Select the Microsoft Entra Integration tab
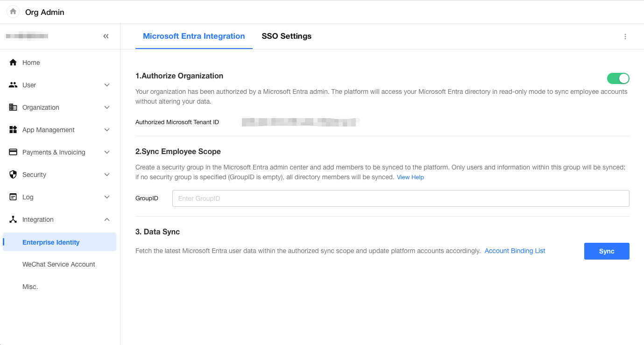The image size is (644, 345). click(194, 36)
